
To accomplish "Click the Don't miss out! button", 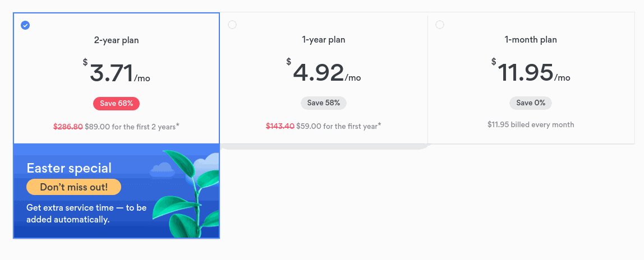I will (74, 187).
